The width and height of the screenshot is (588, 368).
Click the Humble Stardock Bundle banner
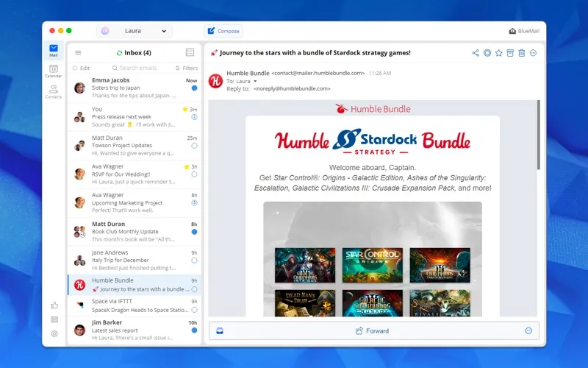373,141
